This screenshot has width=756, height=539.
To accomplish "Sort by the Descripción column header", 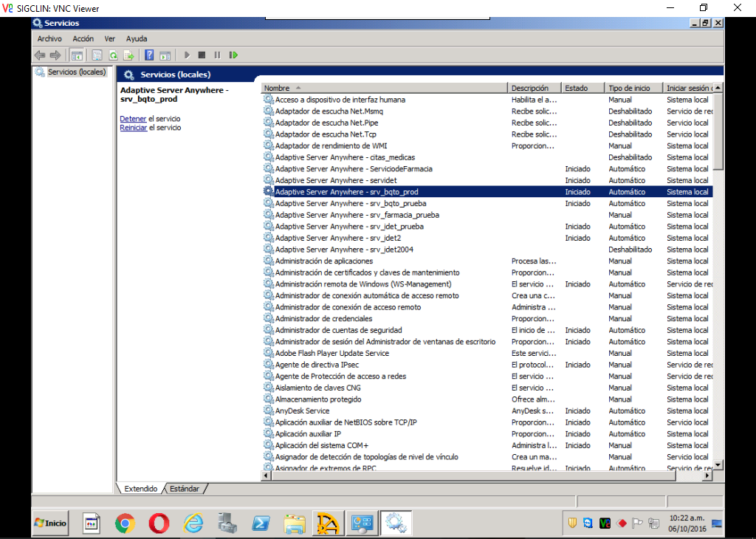I will [x=535, y=88].
